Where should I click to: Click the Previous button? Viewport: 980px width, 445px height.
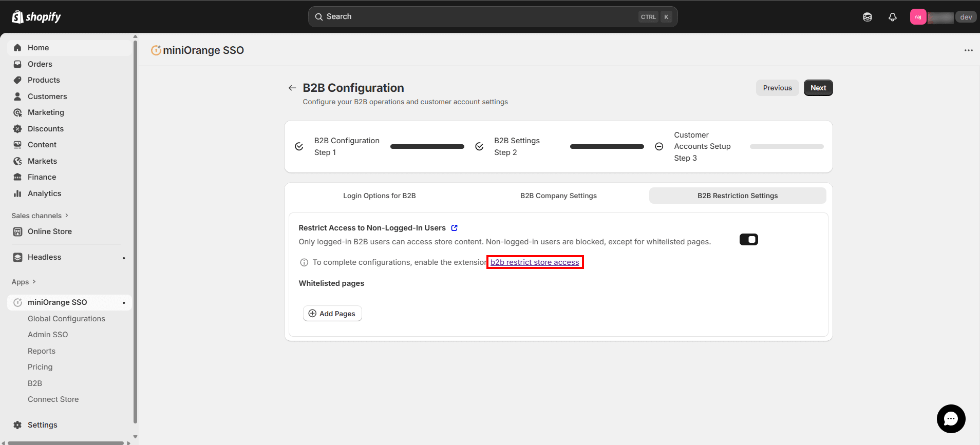pyautogui.click(x=777, y=88)
